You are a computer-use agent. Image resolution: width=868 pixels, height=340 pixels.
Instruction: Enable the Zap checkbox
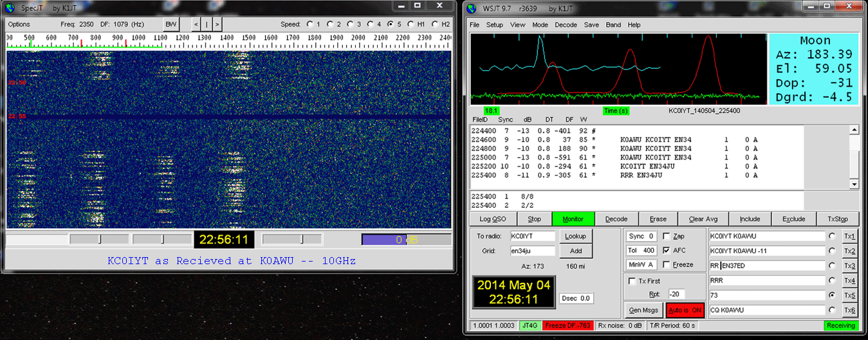(667, 237)
